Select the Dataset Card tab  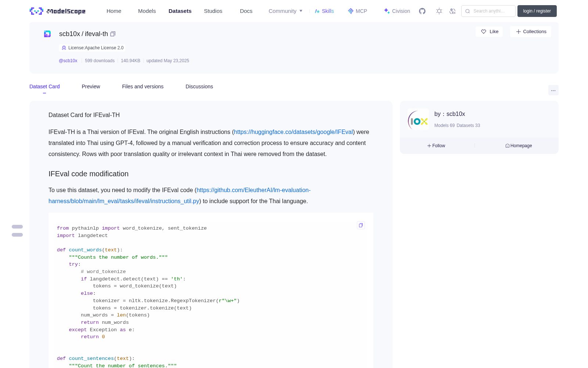coord(44,86)
